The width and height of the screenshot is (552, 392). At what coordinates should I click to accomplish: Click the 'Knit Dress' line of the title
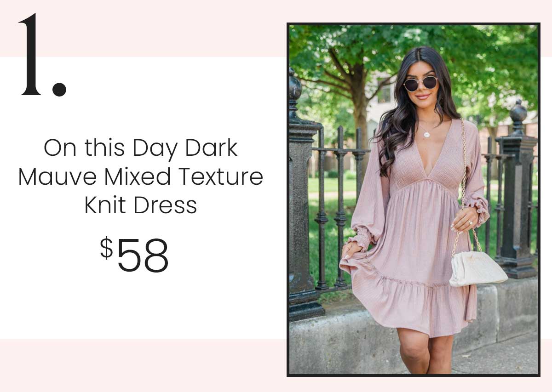tap(140, 206)
